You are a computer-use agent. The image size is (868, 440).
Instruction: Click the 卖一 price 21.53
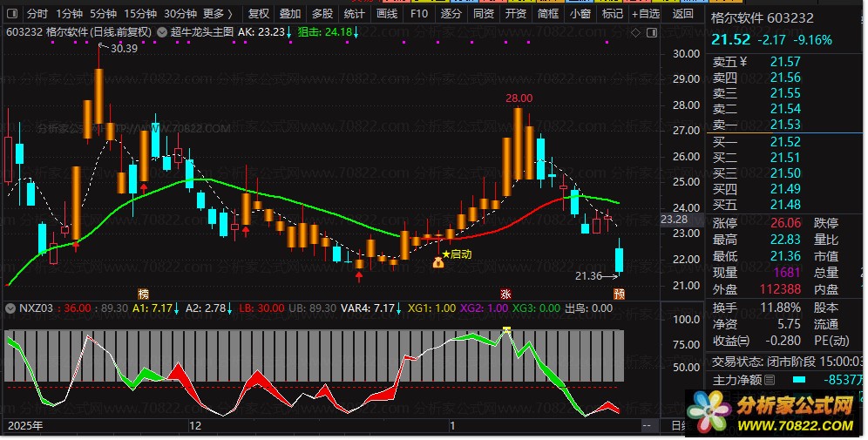tap(785, 125)
